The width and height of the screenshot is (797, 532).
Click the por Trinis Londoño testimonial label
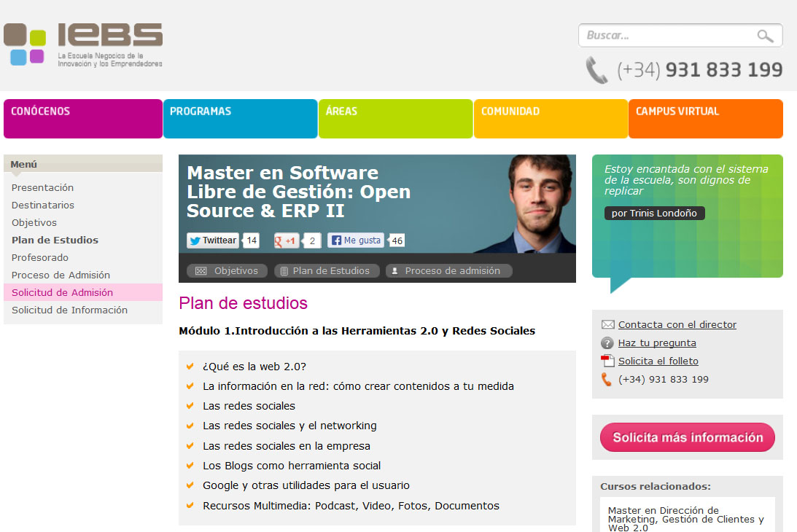654,213
